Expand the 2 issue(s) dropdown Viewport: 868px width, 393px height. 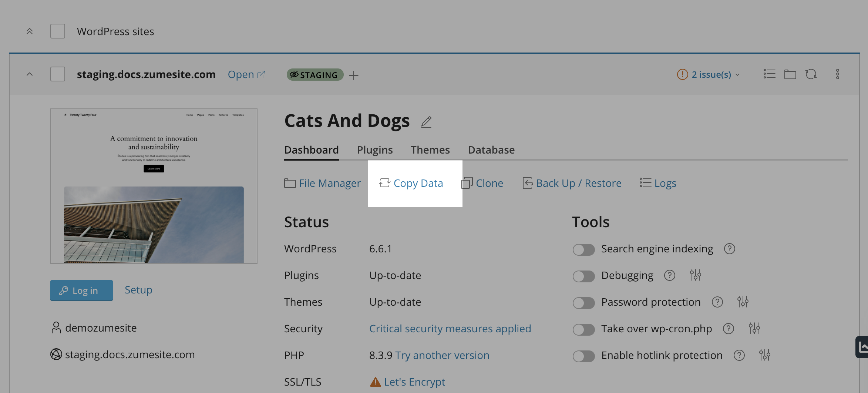716,74
